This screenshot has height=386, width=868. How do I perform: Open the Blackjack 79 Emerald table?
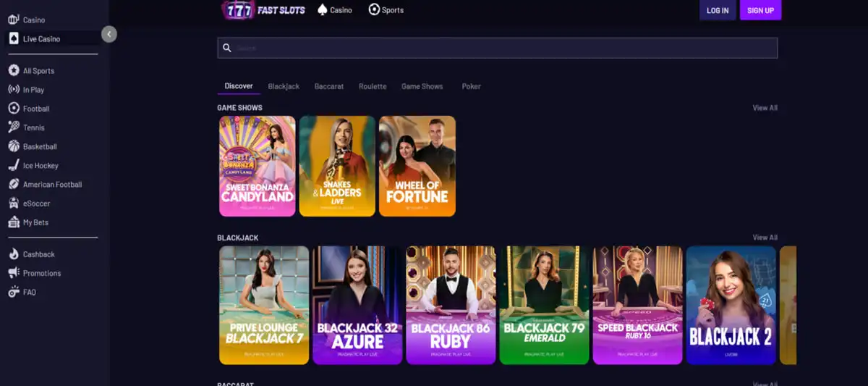(544, 305)
